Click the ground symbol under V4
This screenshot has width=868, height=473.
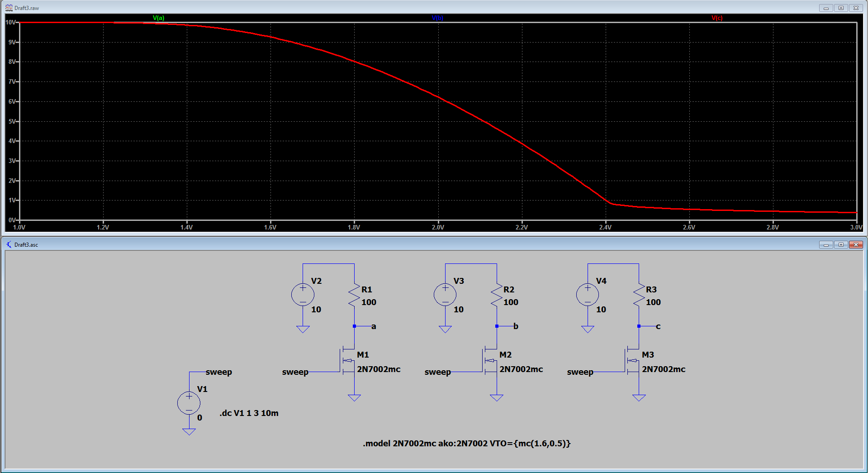pos(588,329)
